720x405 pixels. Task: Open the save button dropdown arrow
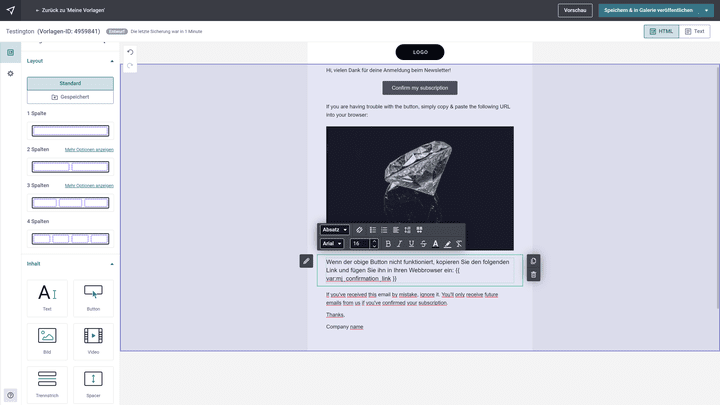tap(706, 10)
